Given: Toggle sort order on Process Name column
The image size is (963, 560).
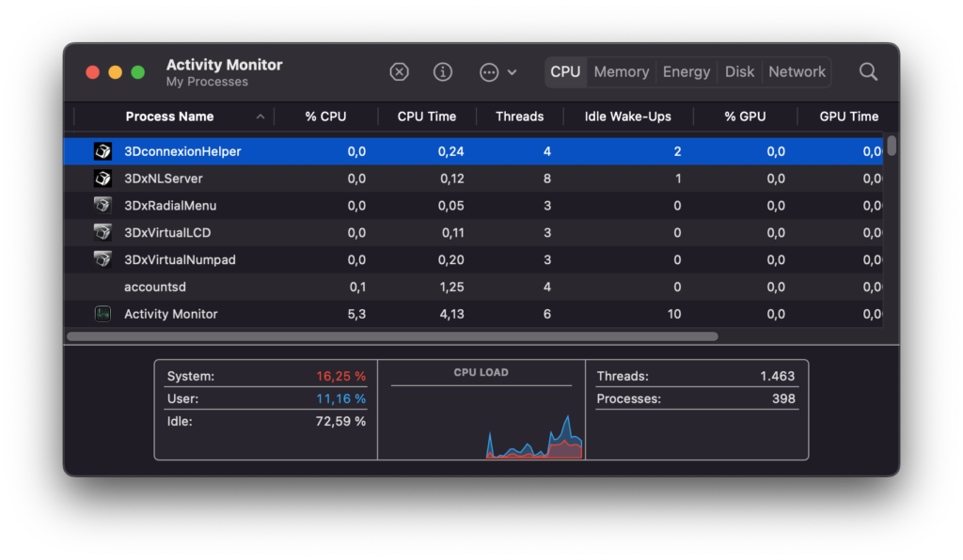Looking at the screenshot, I should (169, 117).
